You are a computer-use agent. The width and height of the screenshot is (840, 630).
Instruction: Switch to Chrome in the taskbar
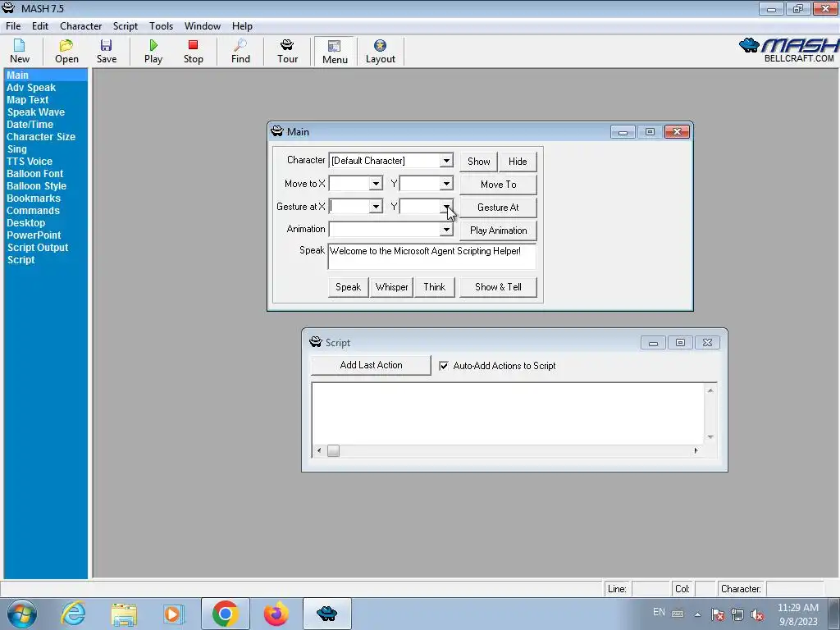pyautogui.click(x=225, y=614)
